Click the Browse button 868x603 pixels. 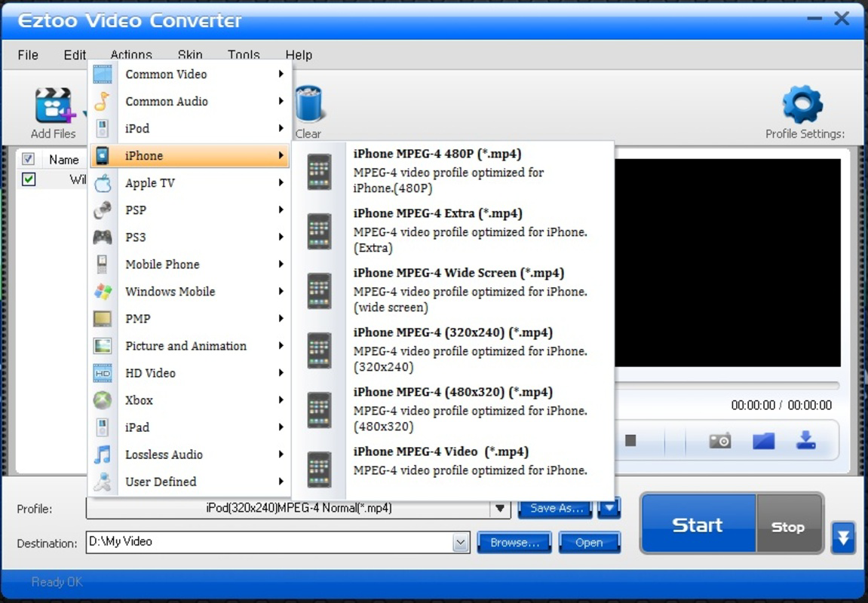[x=514, y=543]
